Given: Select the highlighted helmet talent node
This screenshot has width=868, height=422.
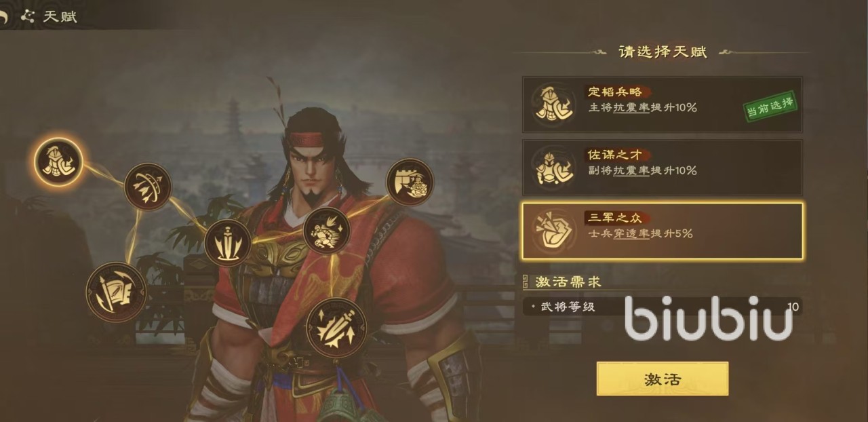Looking at the screenshot, I should (59, 161).
